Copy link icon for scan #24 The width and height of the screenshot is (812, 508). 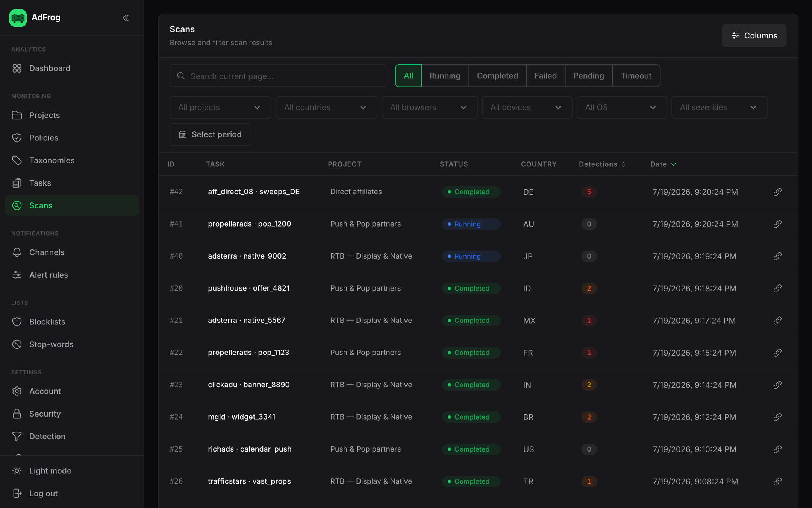tap(777, 417)
